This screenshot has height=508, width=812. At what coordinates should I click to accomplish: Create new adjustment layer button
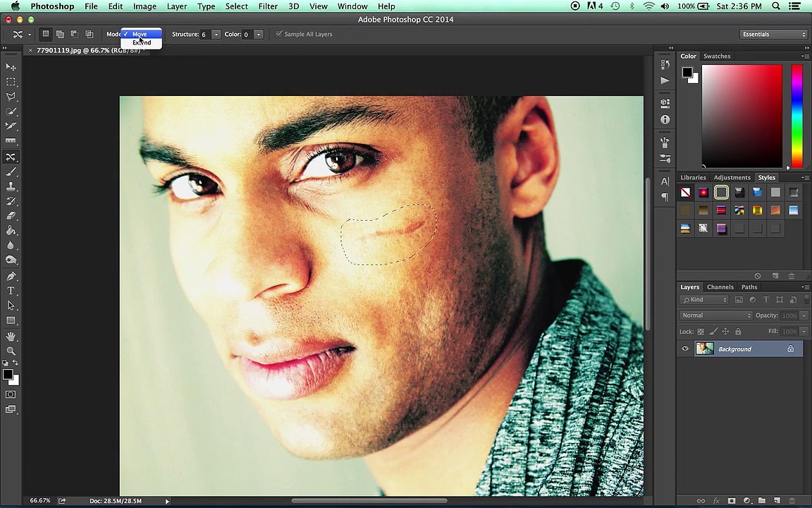[x=746, y=501]
